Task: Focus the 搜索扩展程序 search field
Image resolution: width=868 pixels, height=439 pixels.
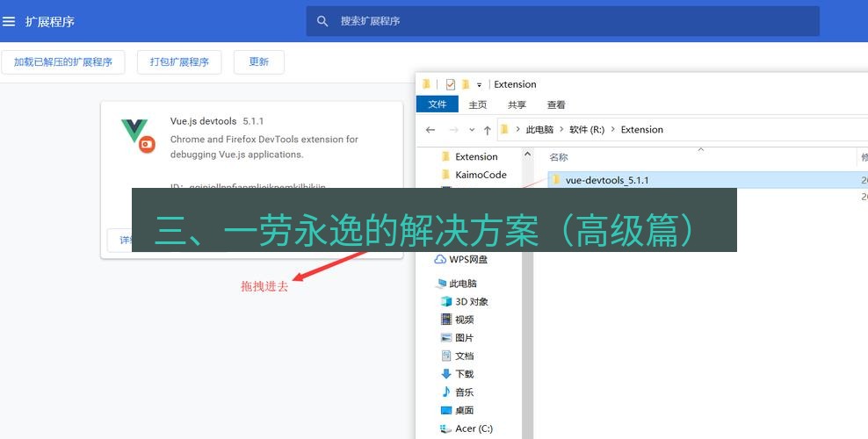Action: 563,21
